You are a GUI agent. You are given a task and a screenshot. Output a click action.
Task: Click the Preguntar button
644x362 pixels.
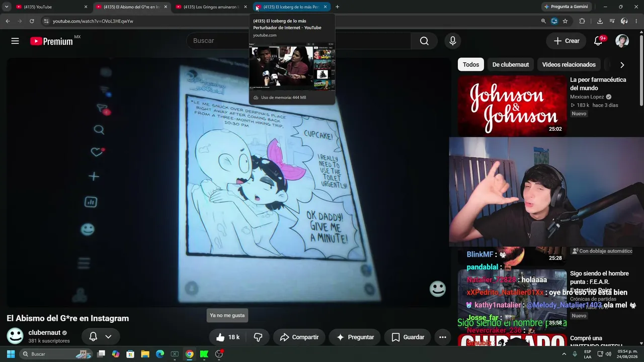[x=355, y=337]
